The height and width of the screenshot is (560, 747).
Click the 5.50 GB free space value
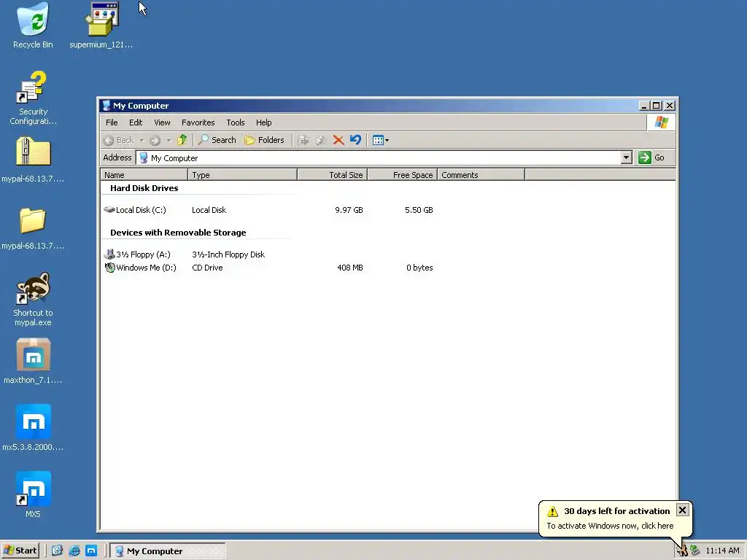(419, 210)
